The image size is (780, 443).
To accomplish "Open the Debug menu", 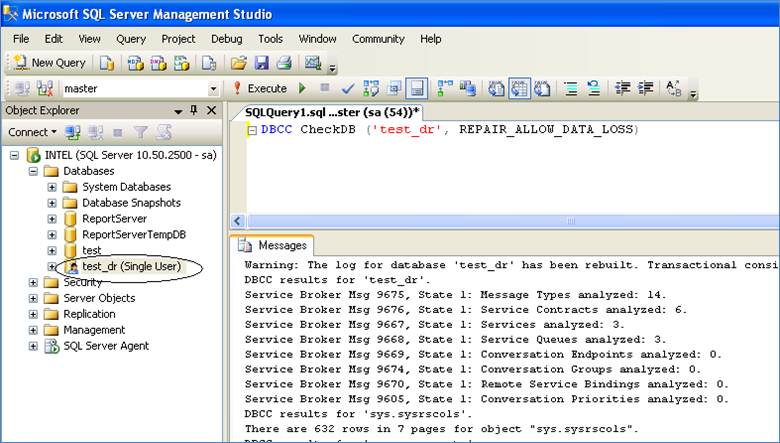I will click(x=226, y=39).
